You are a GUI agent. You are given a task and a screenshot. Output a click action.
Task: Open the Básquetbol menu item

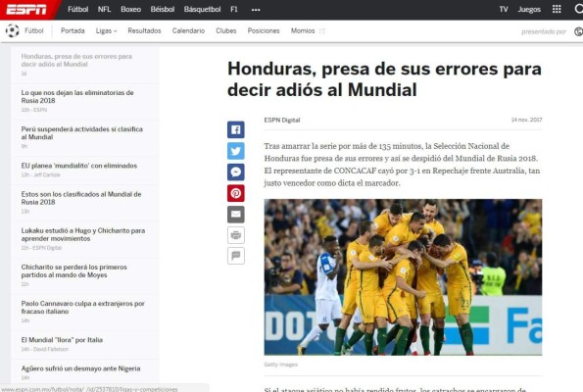click(x=202, y=9)
